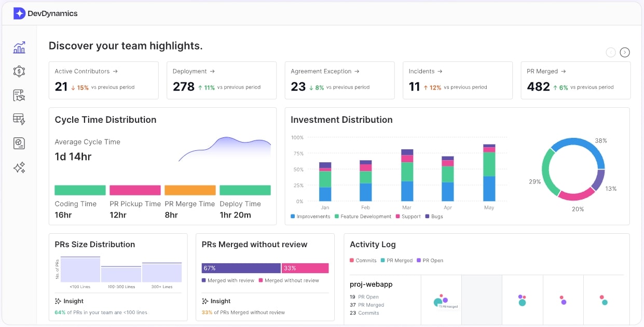
Task: Click the DevDynamics logo icon
Action: click(19, 13)
